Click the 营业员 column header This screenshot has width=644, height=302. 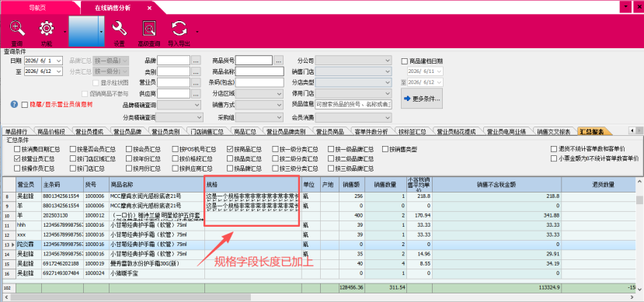28,184
